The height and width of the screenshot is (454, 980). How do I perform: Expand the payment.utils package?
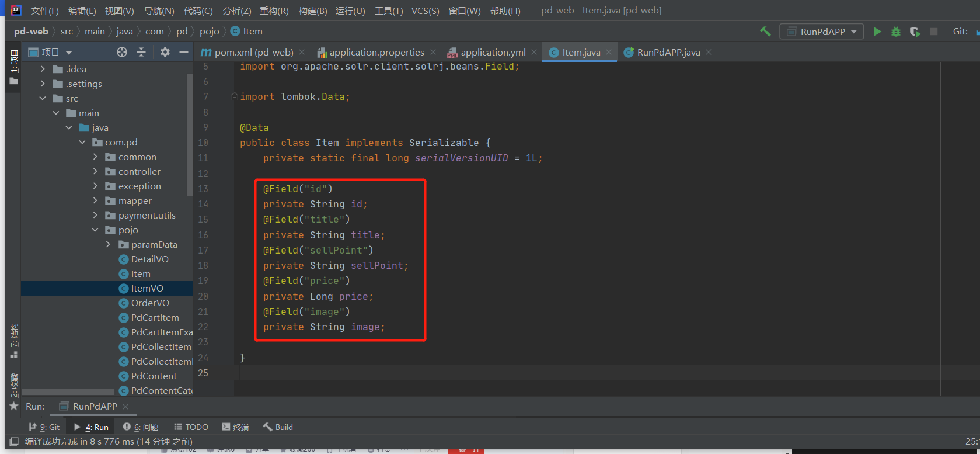point(95,215)
